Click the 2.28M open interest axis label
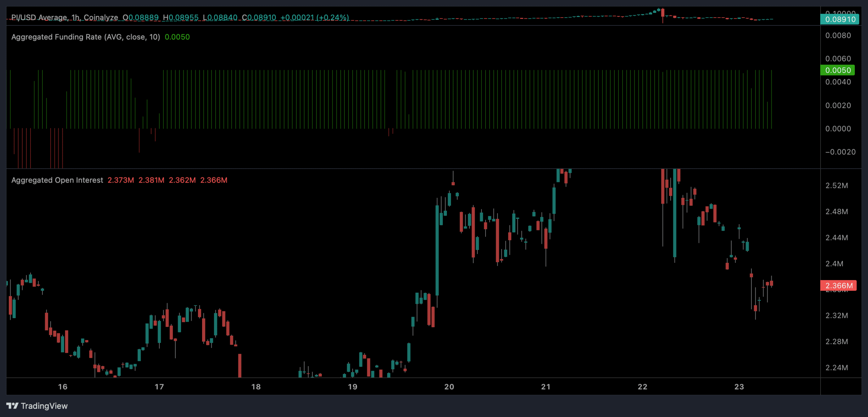Viewport: 868px width, 417px height. pyautogui.click(x=836, y=342)
